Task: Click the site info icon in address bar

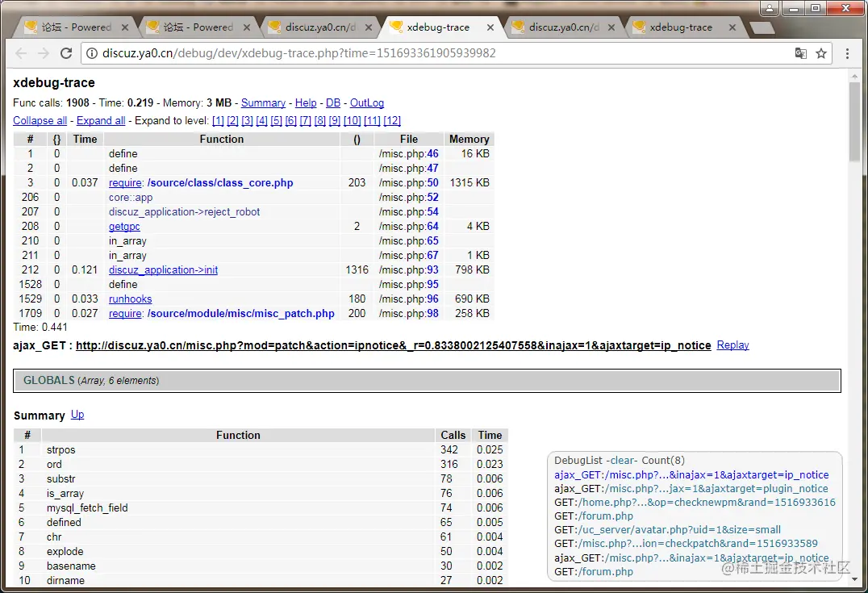Action: (92, 53)
